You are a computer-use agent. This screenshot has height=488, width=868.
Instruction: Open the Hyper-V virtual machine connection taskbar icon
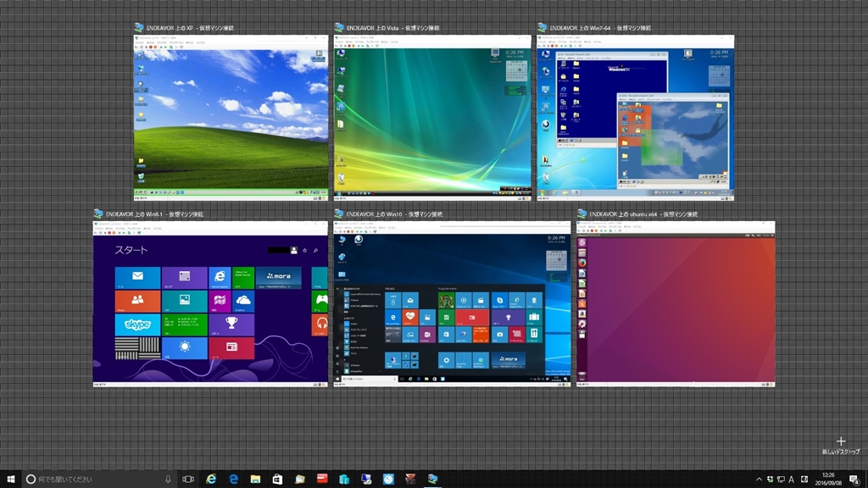coord(433,479)
